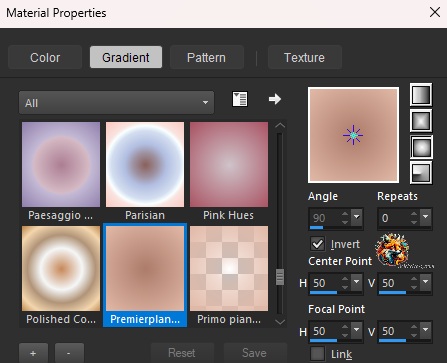The image size is (447, 363).
Task: Increase Focal Point H with up spinner
Action: coord(345,327)
